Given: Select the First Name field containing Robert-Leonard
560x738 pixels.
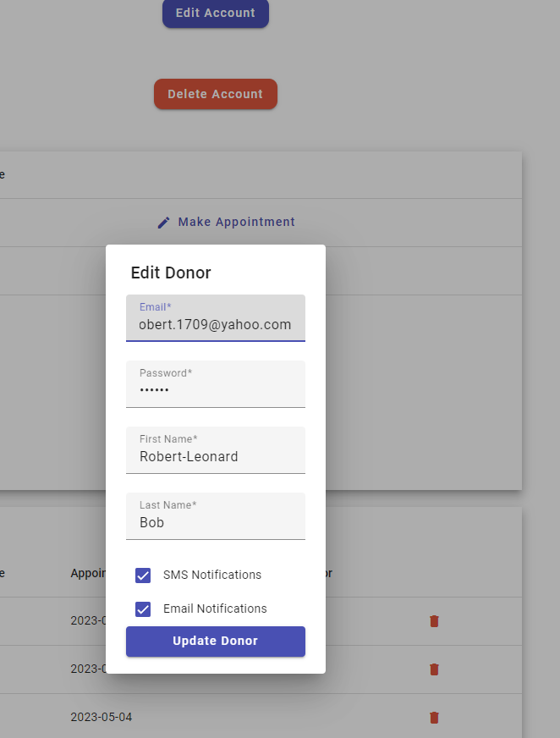Looking at the screenshot, I should 215,456.
